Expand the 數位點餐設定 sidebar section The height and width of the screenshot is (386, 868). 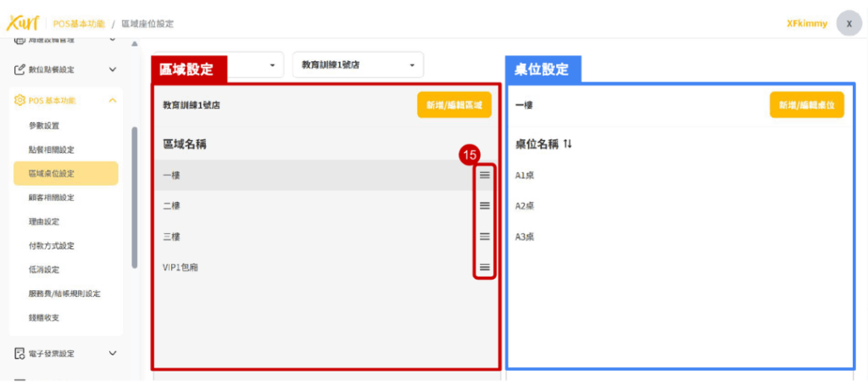click(113, 70)
